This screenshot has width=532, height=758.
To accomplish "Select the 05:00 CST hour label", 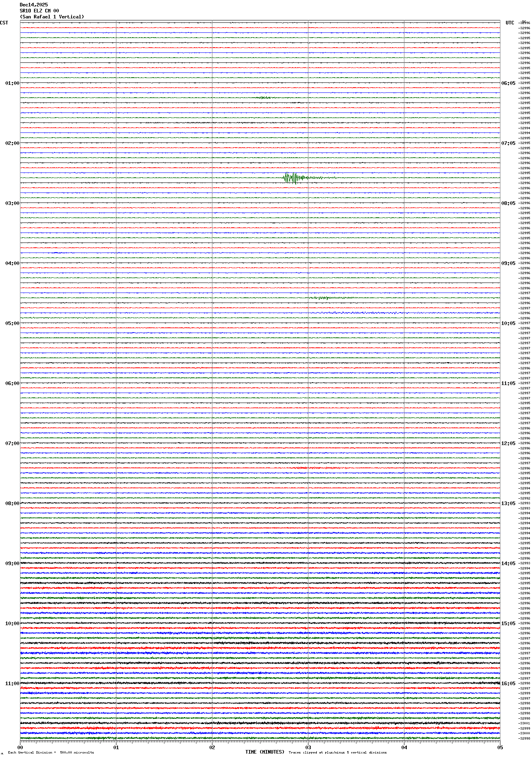I will [x=12, y=323].
